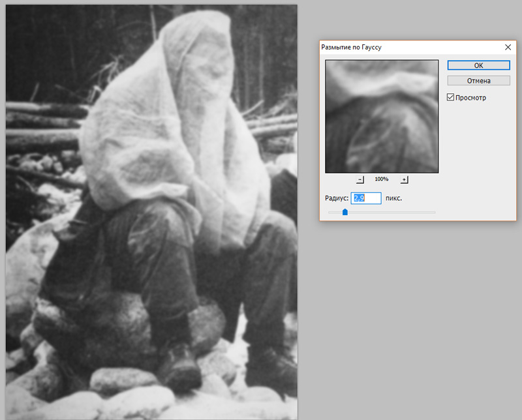
Task: Click the plus zoom-in icon under preview
Action: [404, 180]
